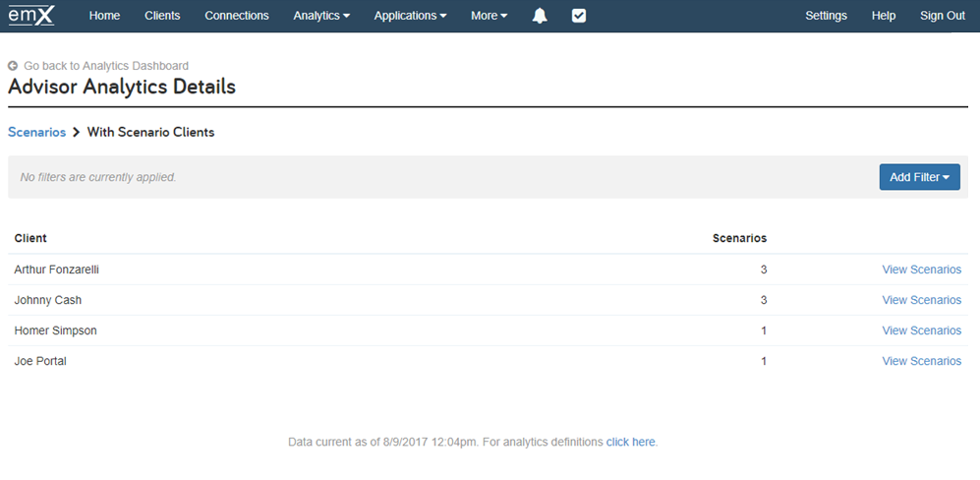The image size is (980, 480).
Task: Click the Client column header
Action: pos(30,238)
